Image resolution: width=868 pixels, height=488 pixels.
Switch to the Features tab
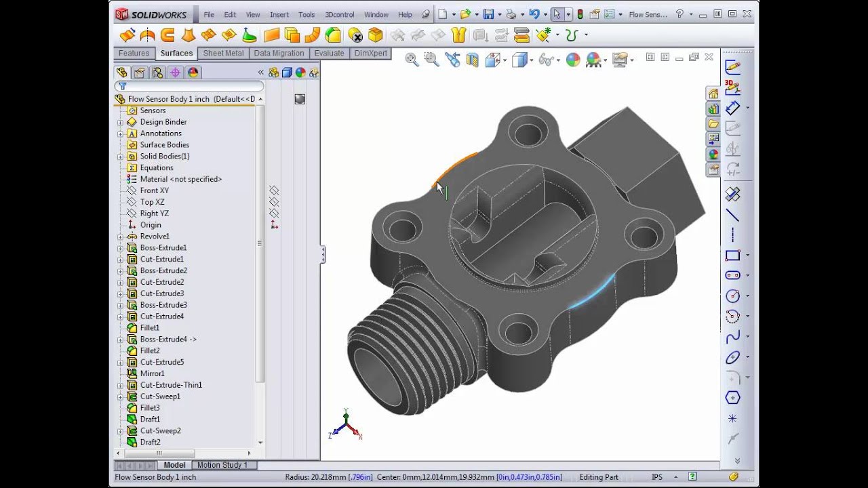134,53
